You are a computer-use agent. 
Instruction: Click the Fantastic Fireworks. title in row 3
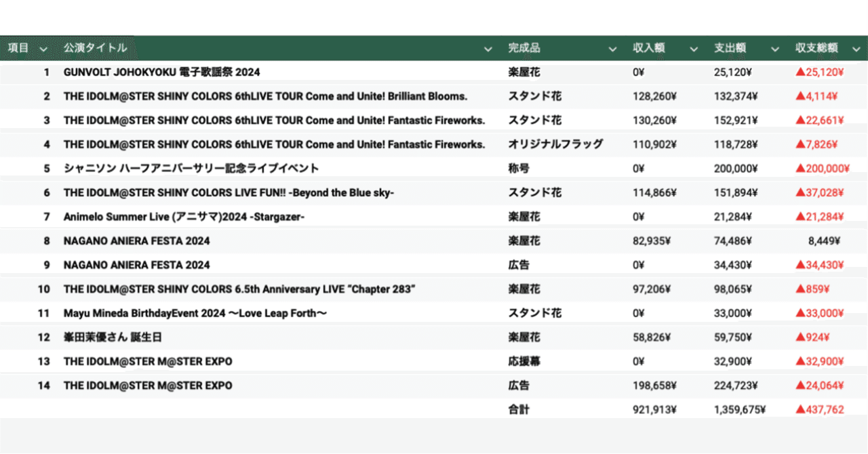(275, 121)
